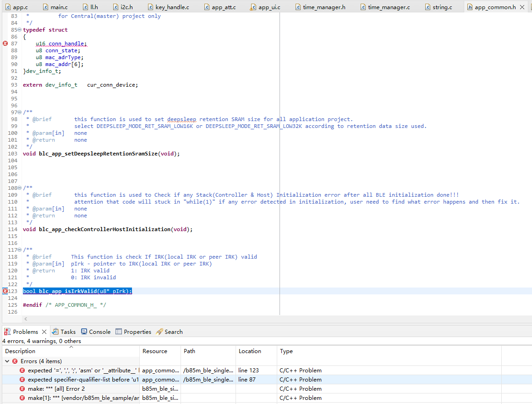The width and height of the screenshot is (532, 404).
Task: Select the "make[1]: ***" error row
Action: (x=267, y=398)
